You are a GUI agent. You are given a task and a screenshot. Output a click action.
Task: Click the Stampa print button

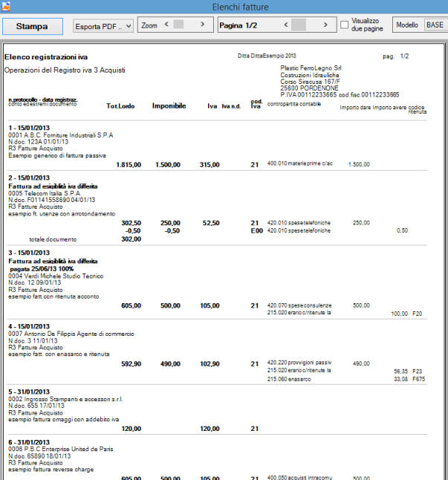pyautogui.click(x=33, y=26)
